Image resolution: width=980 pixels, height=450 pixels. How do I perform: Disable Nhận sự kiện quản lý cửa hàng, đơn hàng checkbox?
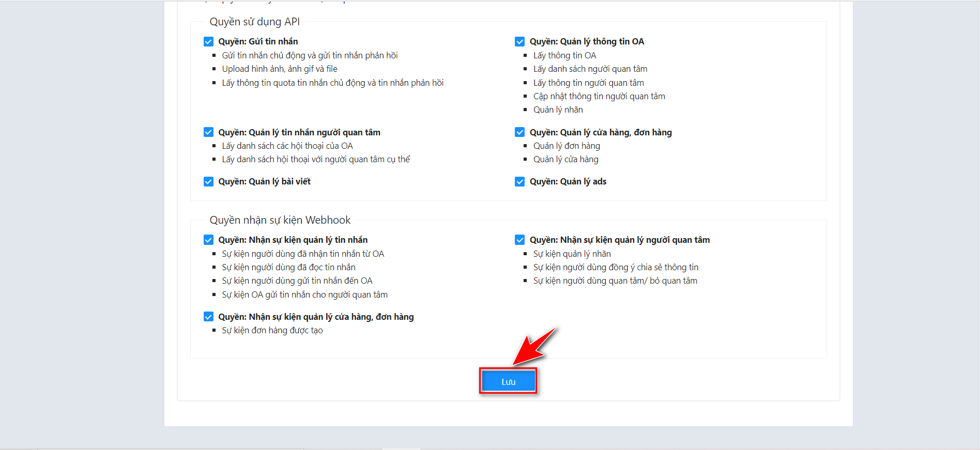(x=208, y=317)
